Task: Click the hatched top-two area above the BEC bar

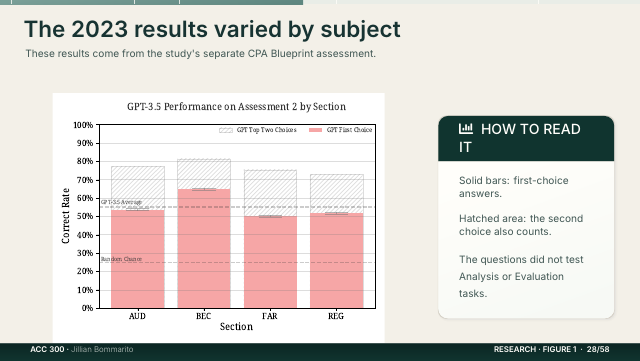Action: (204, 174)
